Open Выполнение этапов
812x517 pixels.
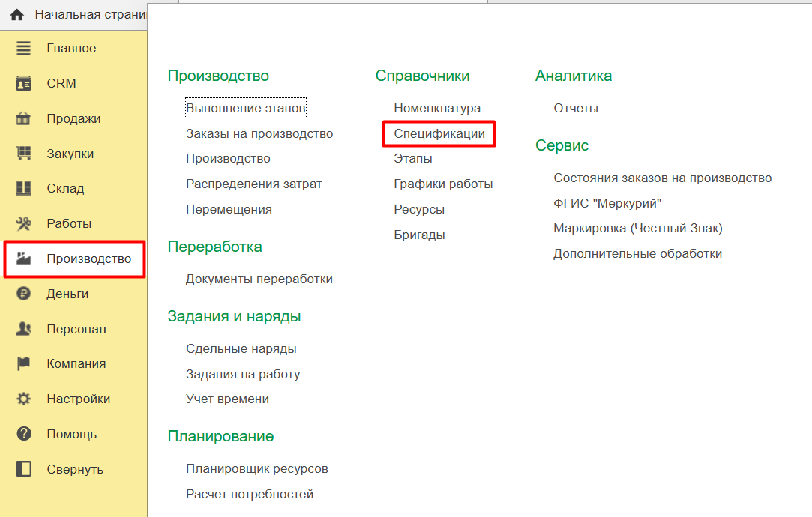[x=245, y=108]
